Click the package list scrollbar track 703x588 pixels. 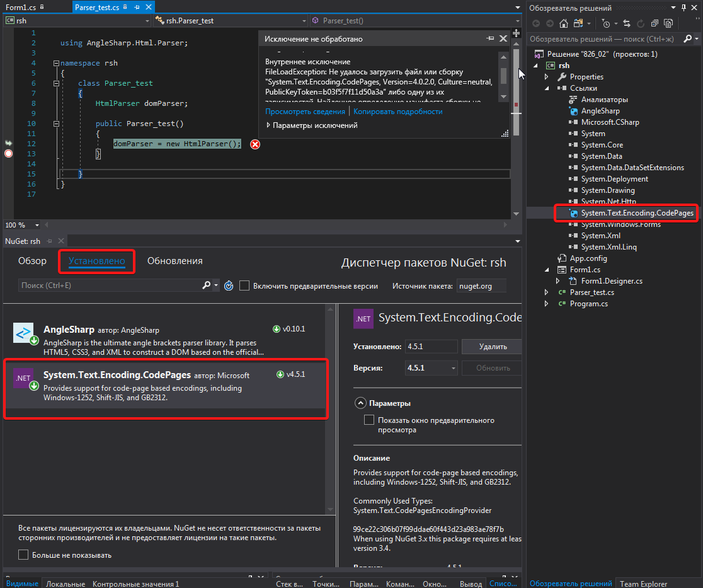[331, 408]
